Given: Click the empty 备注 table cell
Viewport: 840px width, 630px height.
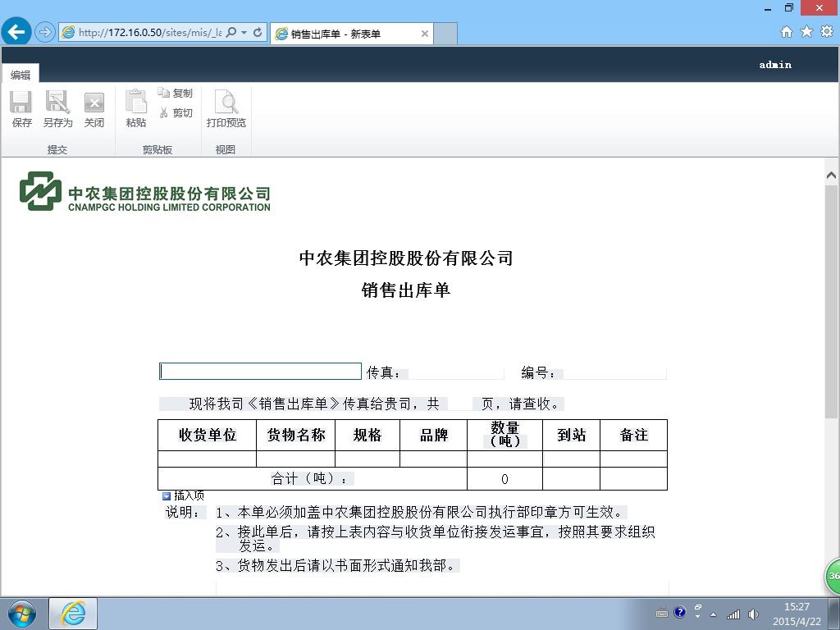Looking at the screenshot, I should (x=634, y=459).
